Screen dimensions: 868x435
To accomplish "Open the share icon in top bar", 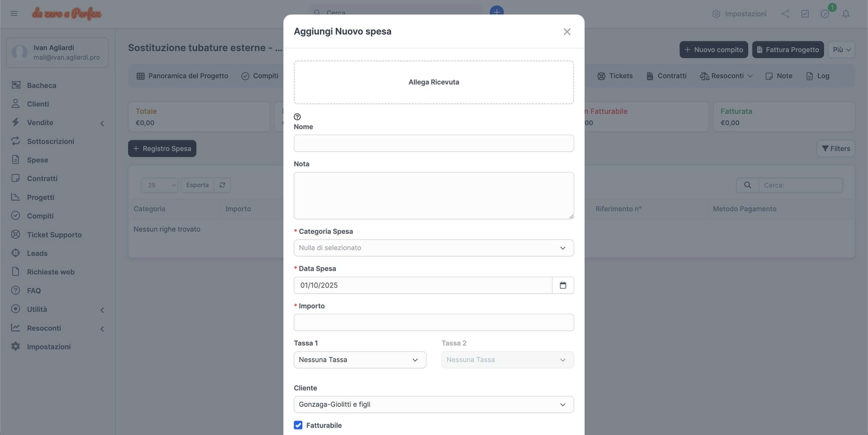I will click(785, 14).
